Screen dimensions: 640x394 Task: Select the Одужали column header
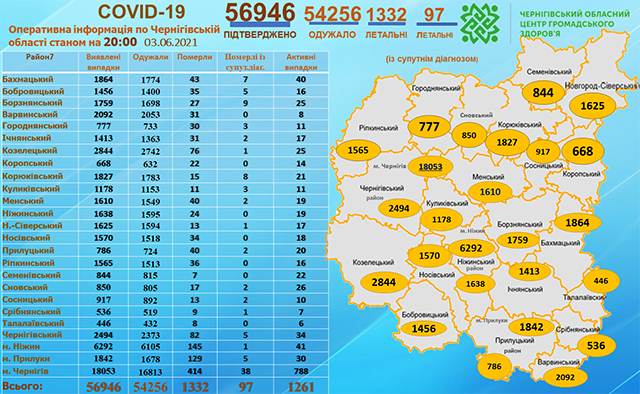click(x=151, y=58)
